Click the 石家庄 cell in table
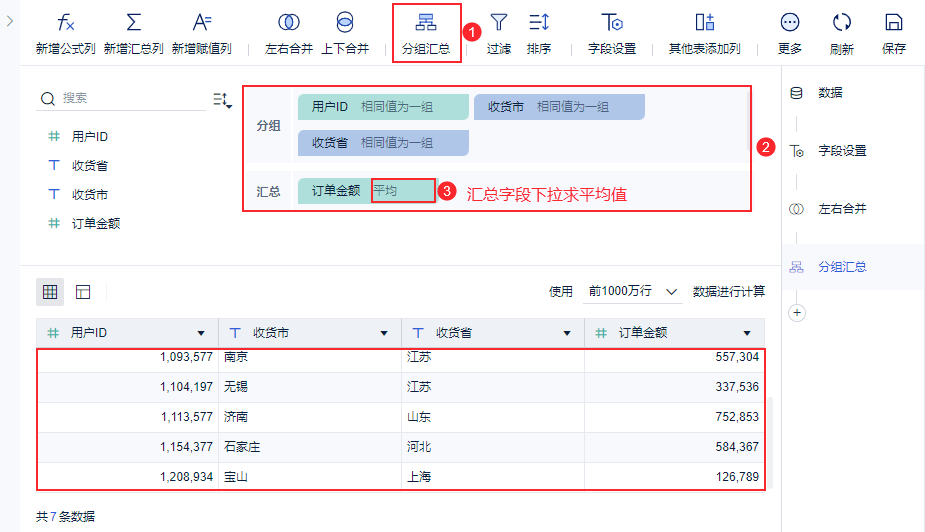Screen dimensions: 925x532 310,447
